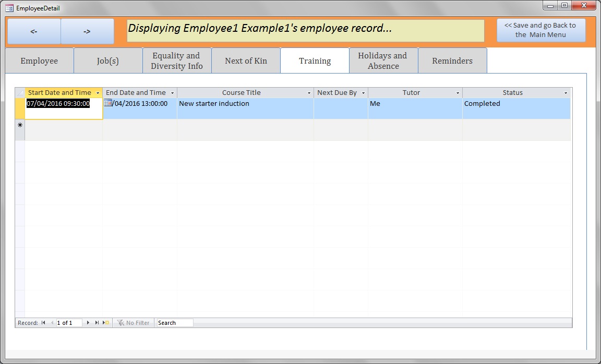
Task: Select new record row marked with asterisk
Action: tap(20, 125)
